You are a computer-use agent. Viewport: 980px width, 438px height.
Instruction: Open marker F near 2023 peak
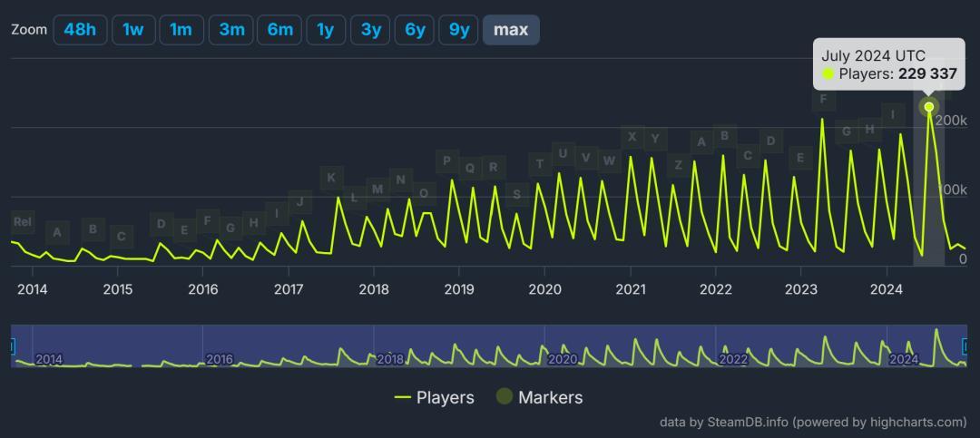823,99
